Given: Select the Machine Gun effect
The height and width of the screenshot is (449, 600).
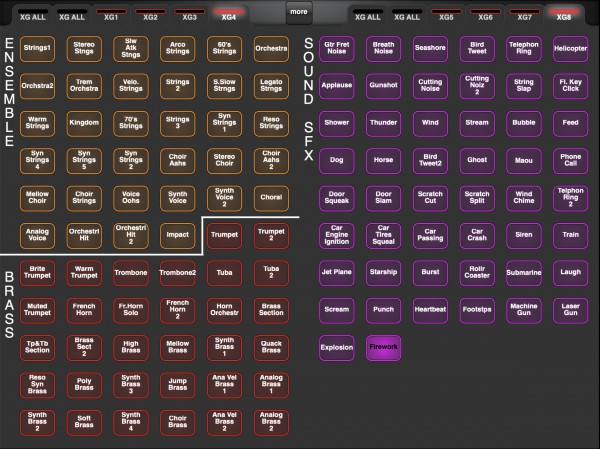Looking at the screenshot, I should [524, 310].
